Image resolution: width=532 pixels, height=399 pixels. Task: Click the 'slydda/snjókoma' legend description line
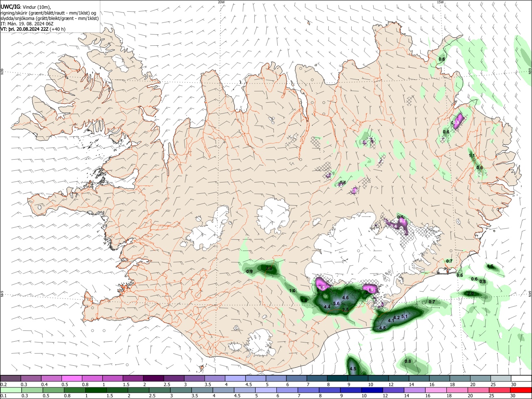coord(49,18)
